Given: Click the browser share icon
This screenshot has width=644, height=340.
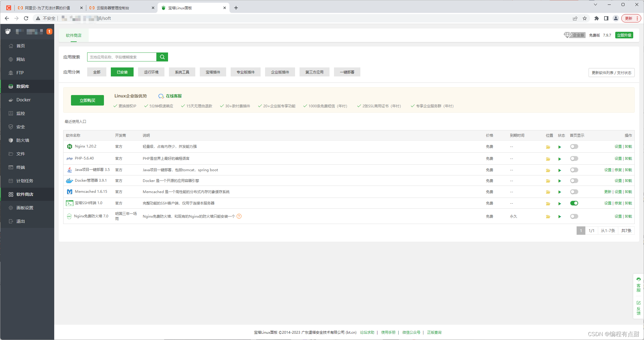Looking at the screenshot, I should click(575, 18).
